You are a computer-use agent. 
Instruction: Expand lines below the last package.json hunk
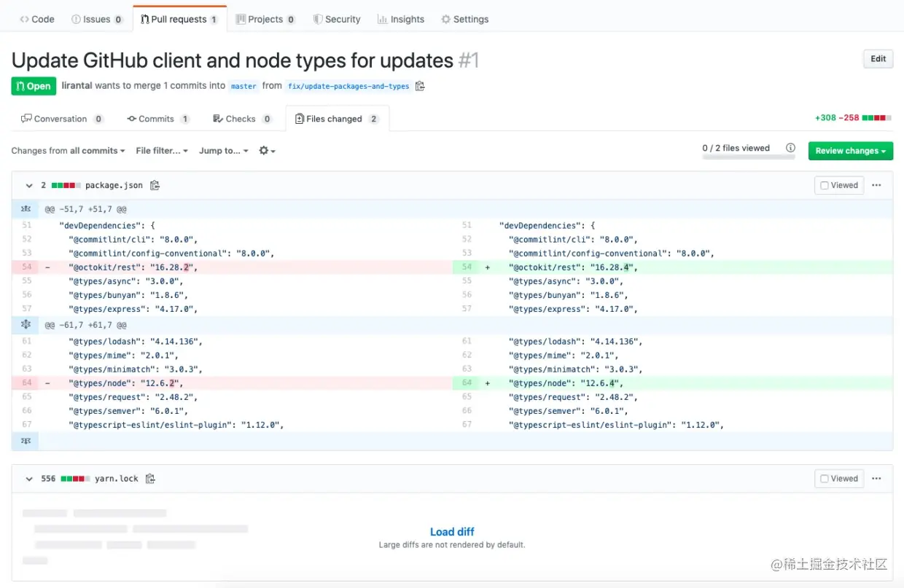click(x=26, y=441)
